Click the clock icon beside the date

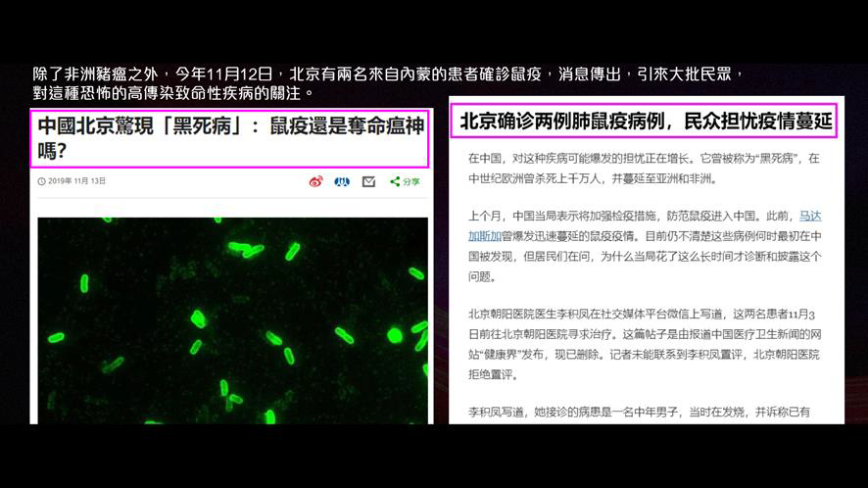41,181
